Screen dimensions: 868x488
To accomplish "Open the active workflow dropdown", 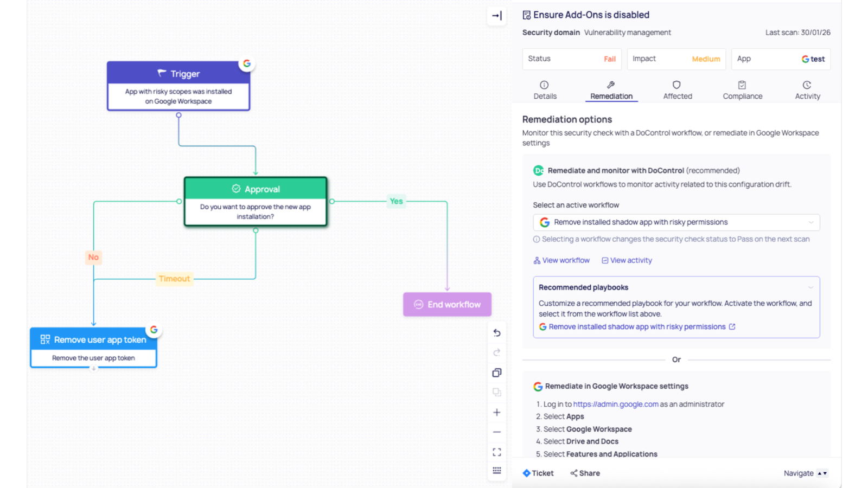I will pyautogui.click(x=676, y=222).
